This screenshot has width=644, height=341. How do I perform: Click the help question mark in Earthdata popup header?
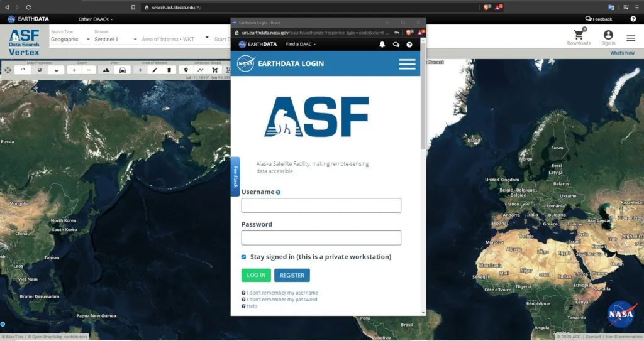pos(409,45)
